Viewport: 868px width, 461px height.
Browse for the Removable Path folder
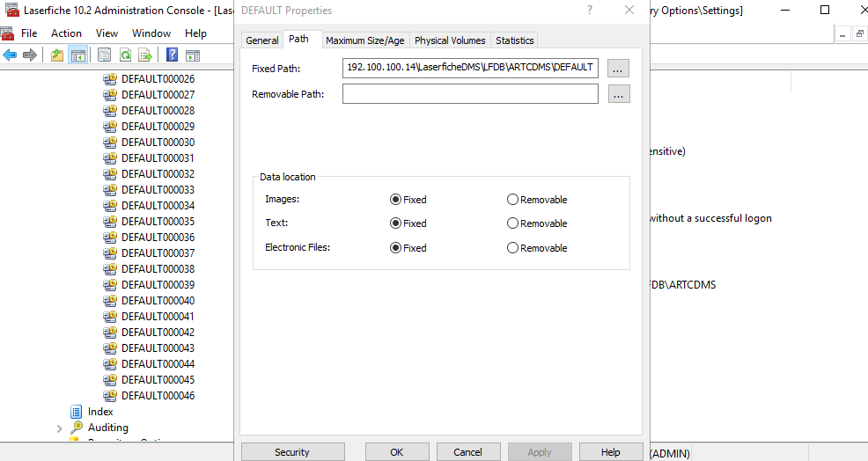click(619, 94)
